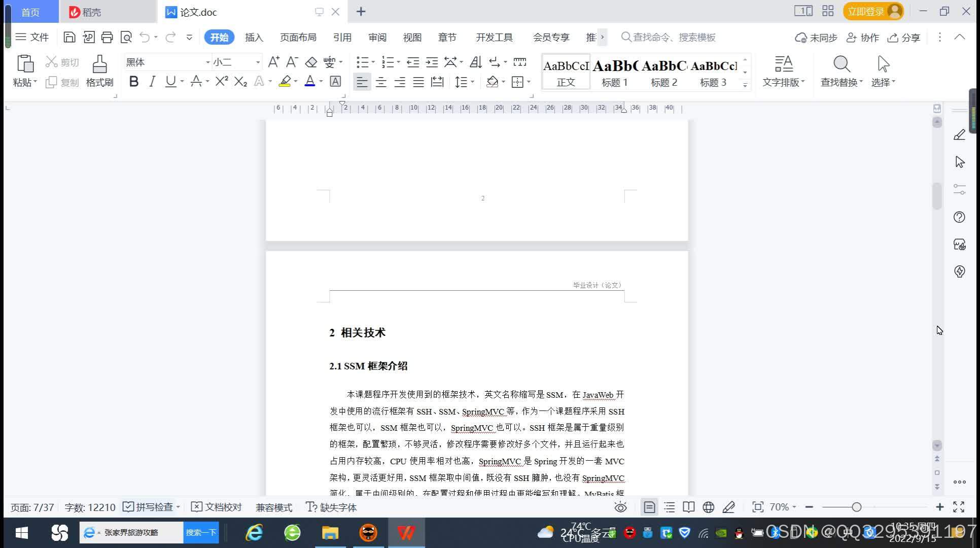Click the 协作 collaborate button

(x=863, y=38)
